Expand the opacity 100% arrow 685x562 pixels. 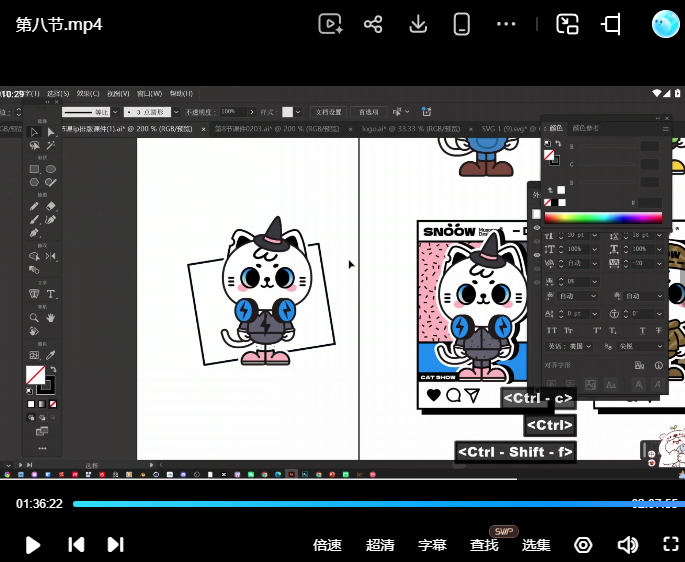tap(252, 112)
